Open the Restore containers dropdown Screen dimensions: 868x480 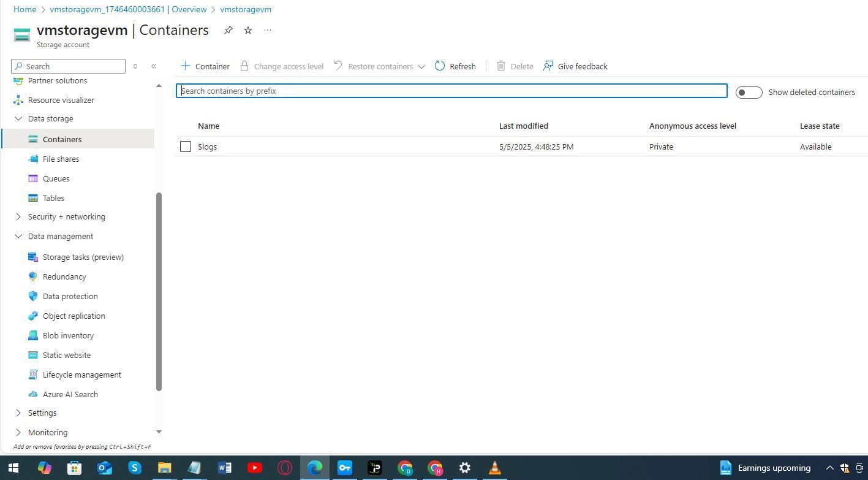pos(380,66)
